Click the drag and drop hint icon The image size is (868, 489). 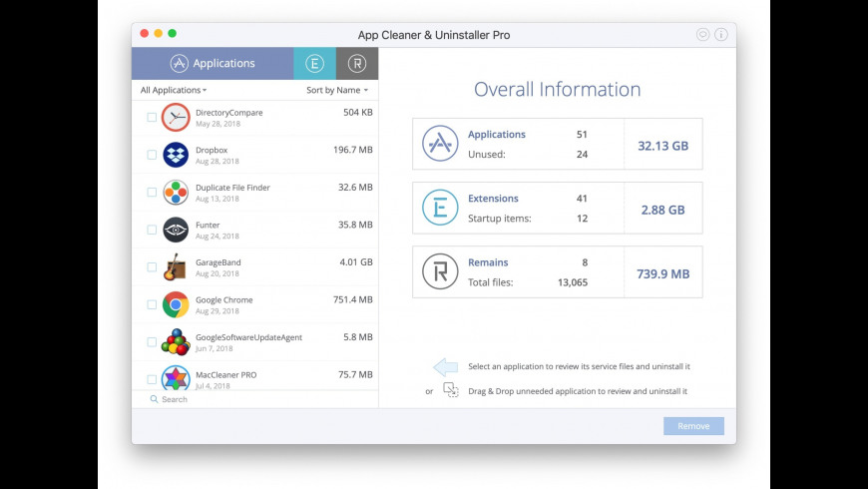tap(451, 390)
